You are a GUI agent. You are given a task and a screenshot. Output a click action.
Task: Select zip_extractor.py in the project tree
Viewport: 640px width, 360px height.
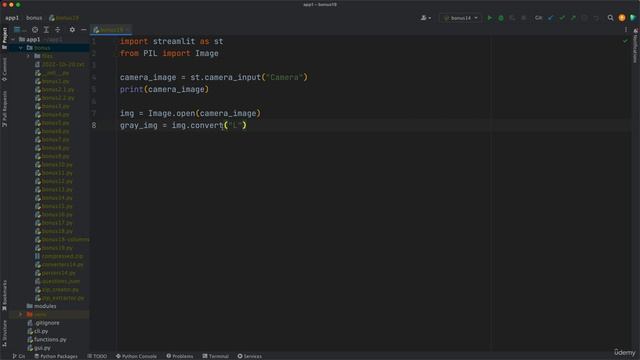(63, 298)
